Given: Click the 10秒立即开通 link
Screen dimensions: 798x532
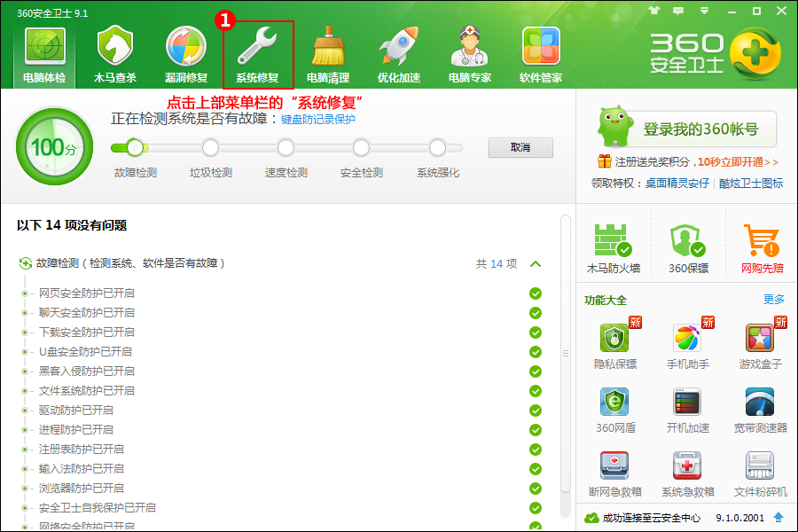Looking at the screenshot, I should coord(738,162).
